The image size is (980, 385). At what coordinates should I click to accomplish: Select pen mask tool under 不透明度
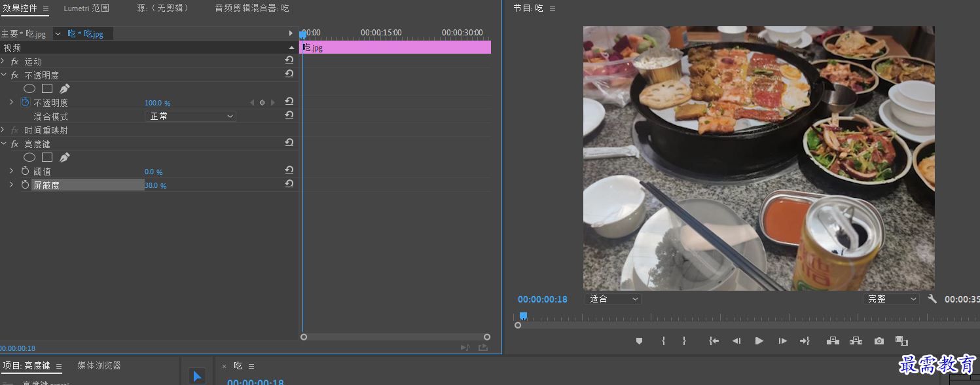(x=64, y=88)
